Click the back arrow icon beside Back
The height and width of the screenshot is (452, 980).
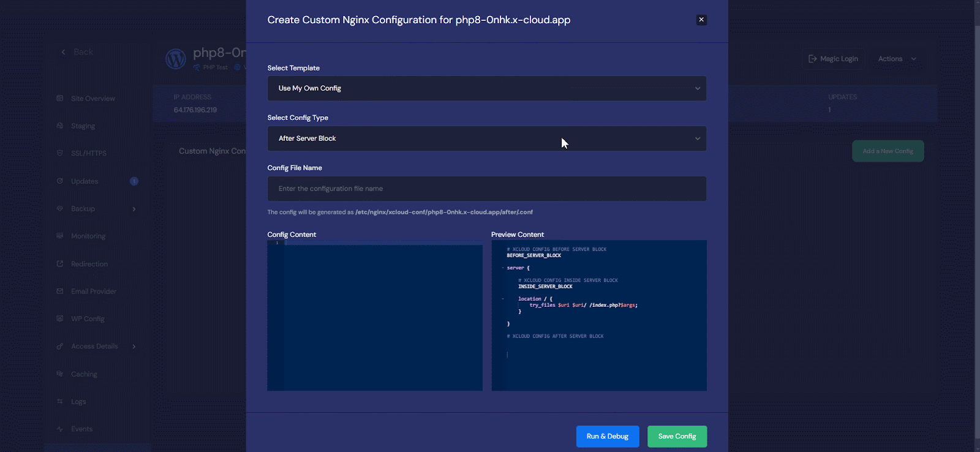pyautogui.click(x=63, y=52)
